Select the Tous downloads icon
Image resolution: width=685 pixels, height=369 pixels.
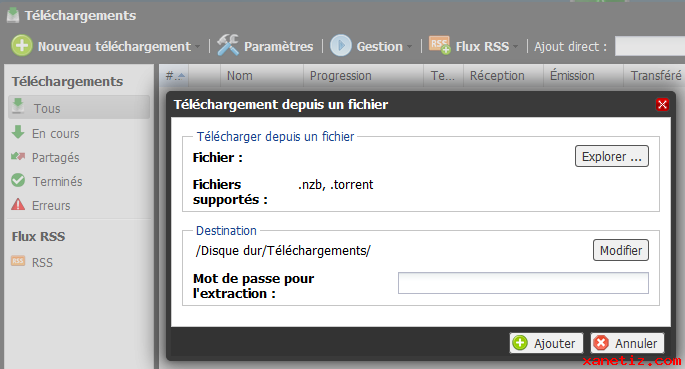coord(18,106)
